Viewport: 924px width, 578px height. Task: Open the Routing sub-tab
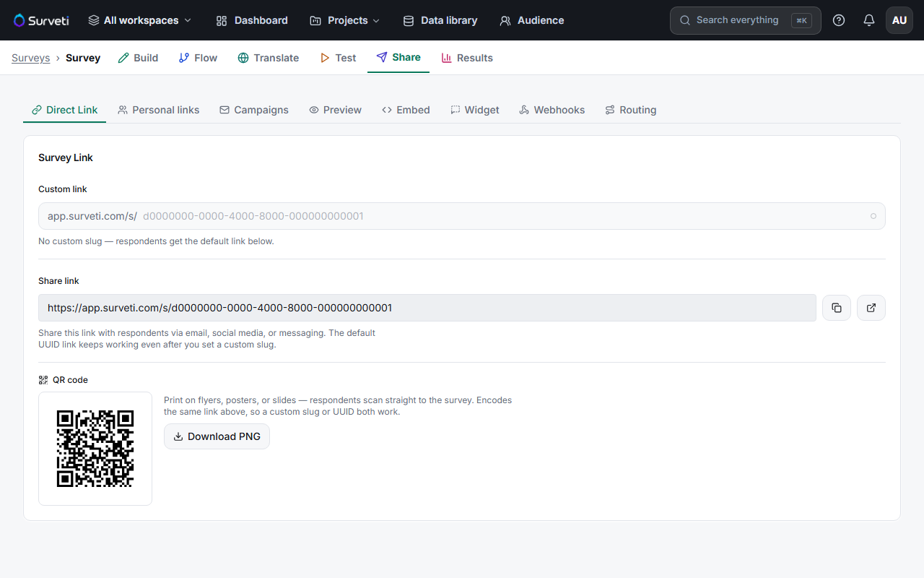click(x=631, y=110)
